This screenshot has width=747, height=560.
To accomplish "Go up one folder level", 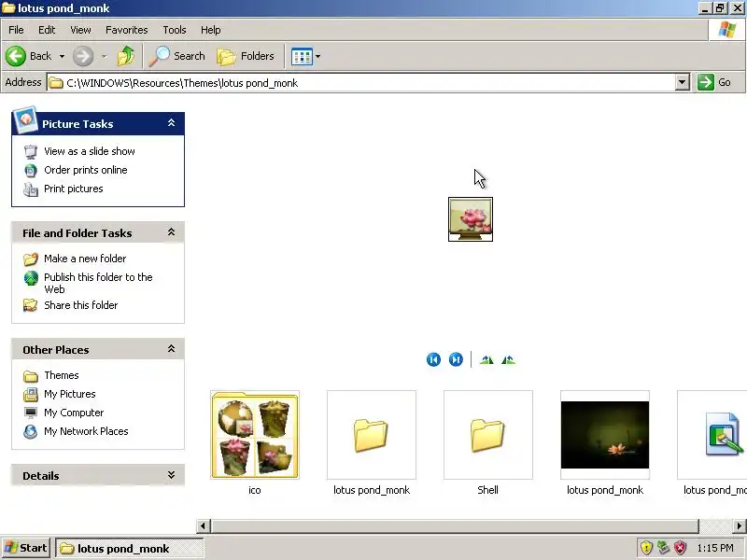I will coord(126,56).
